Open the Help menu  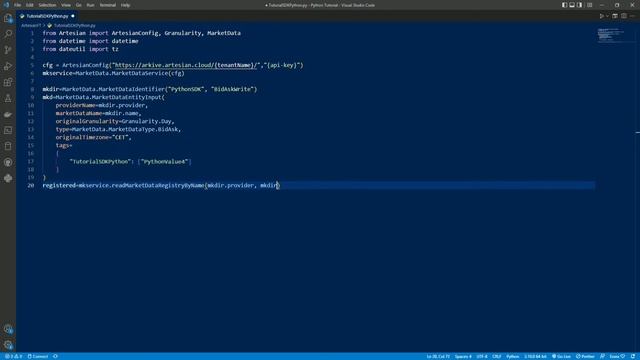[125, 5]
